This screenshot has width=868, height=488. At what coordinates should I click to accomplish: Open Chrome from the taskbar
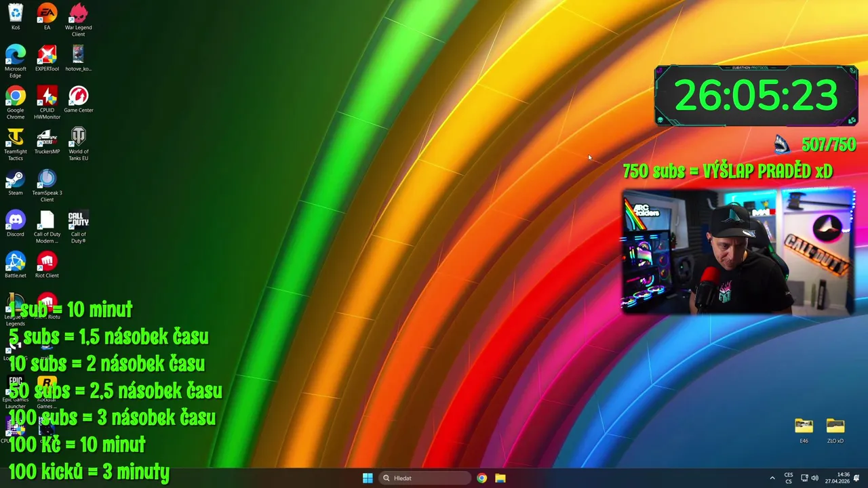481,478
